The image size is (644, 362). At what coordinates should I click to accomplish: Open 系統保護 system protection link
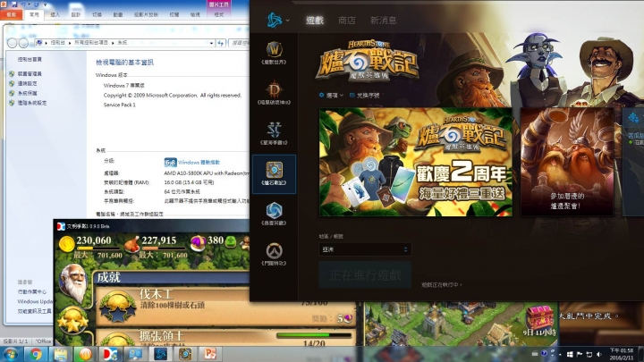click(27, 93)
